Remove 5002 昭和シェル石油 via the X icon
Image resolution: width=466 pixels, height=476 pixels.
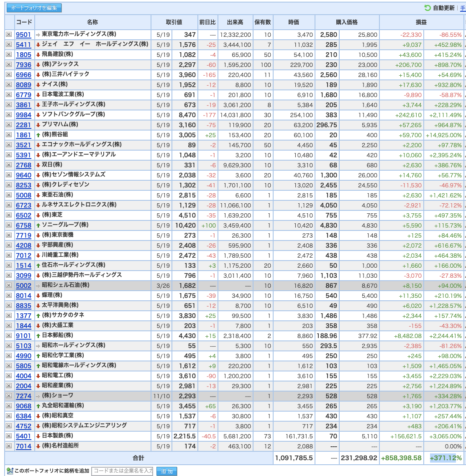pos(9,285)
